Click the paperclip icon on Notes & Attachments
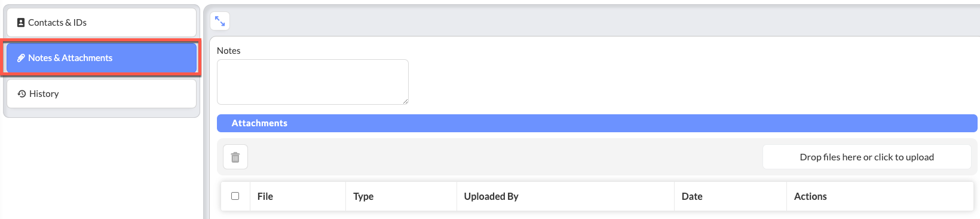 pyautogui.click(x=21, y=58)
